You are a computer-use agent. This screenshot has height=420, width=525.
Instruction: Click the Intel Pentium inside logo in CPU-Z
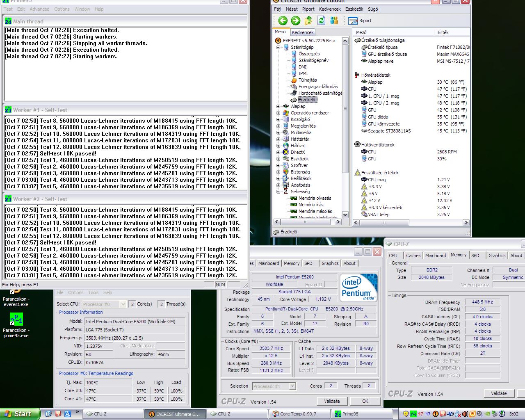pyautogui.click(x=359, y=288)
